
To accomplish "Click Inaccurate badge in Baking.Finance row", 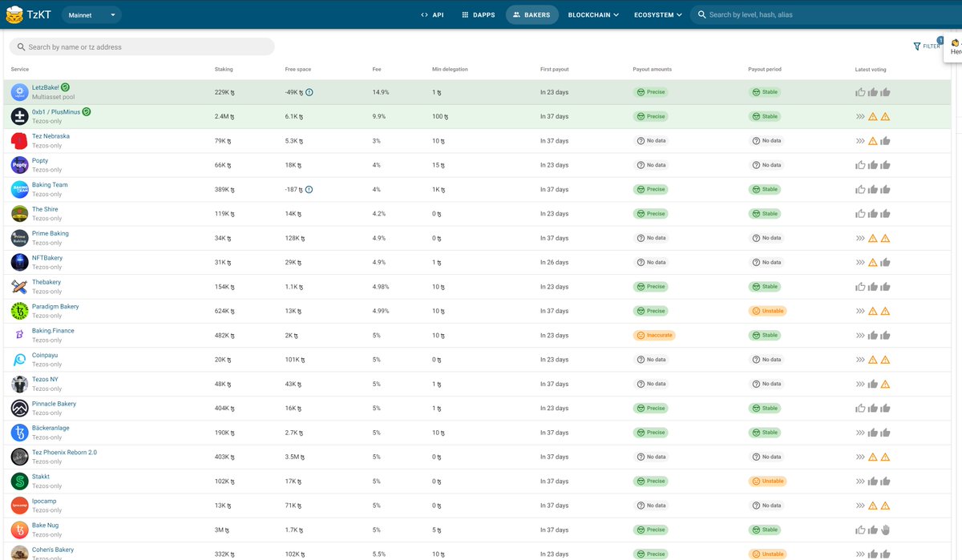I will point(654,335).
